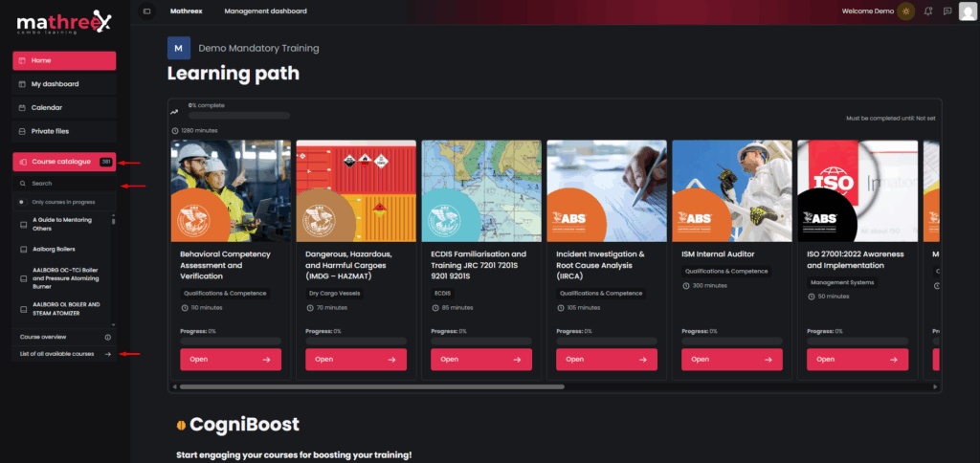Screen dimensions: 980x463
Task: Click the nautical chart thumbnail of the ECDIS course
Action: tap(481, 190)
